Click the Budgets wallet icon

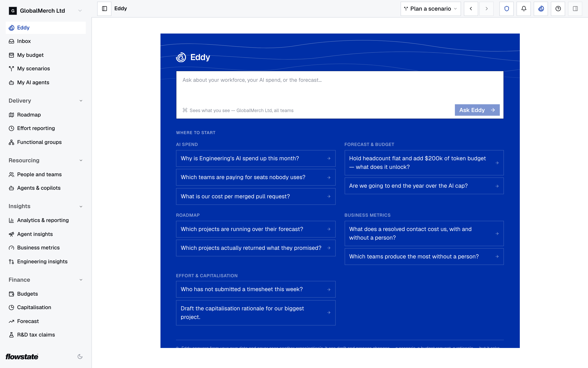click(x=11, y=294)
